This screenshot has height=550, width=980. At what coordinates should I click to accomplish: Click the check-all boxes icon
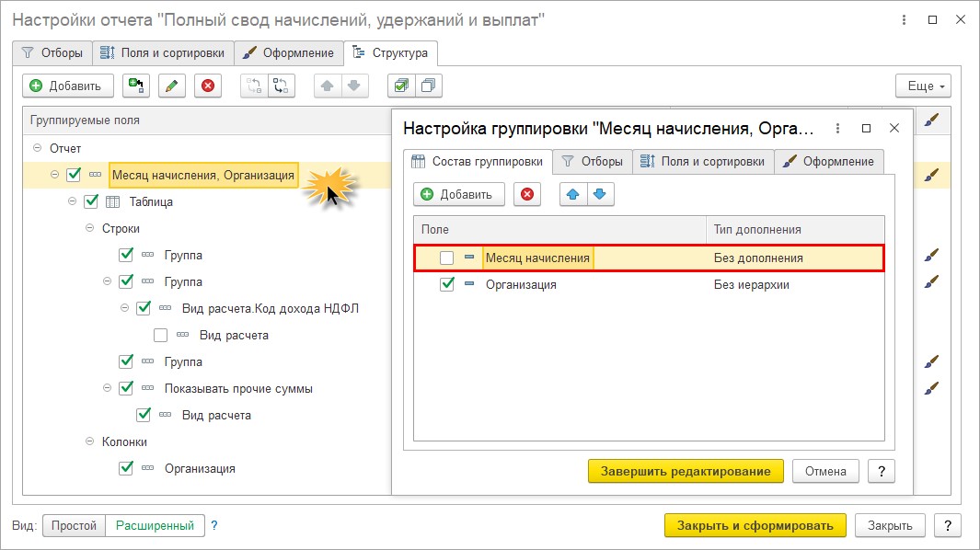point(400,86)
